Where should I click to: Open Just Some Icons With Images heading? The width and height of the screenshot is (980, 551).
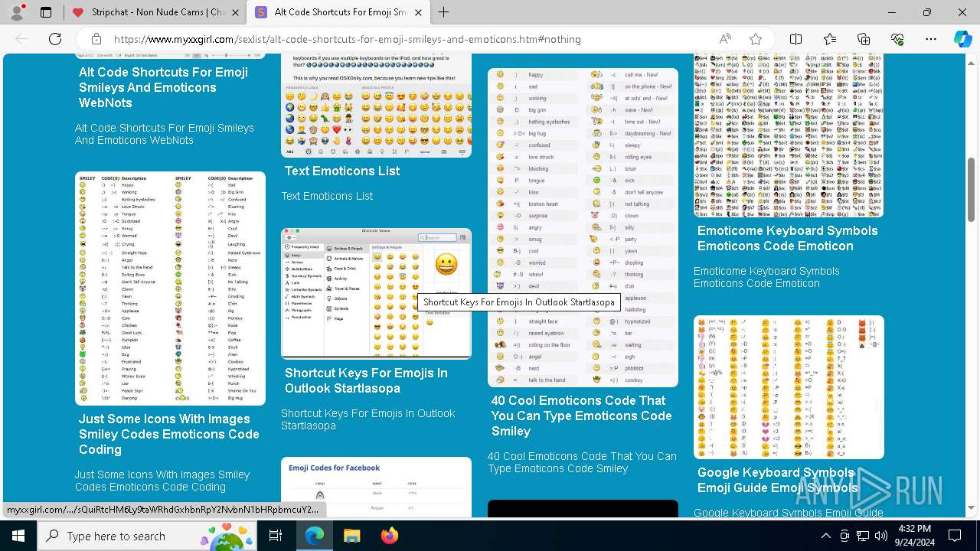point(168,434)
